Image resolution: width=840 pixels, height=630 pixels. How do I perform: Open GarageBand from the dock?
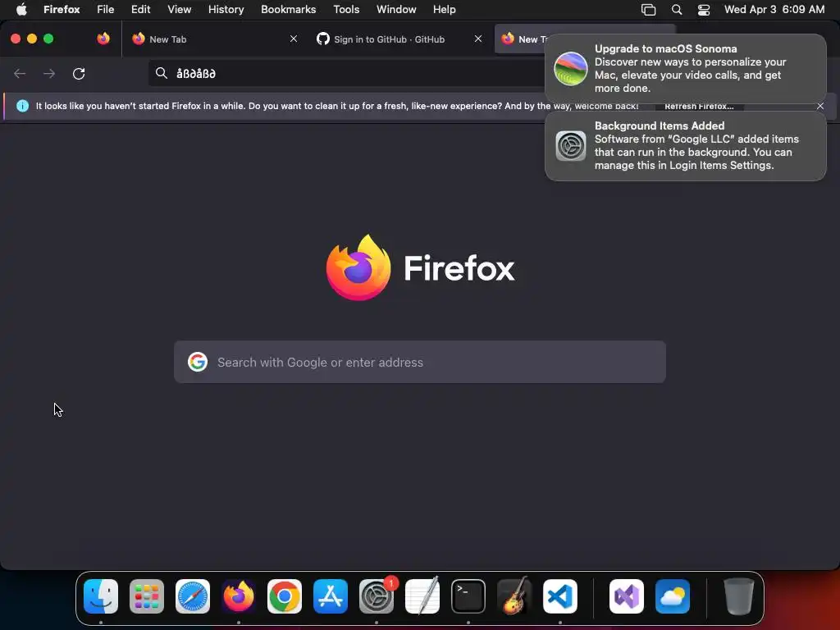(x=514, y=596)
